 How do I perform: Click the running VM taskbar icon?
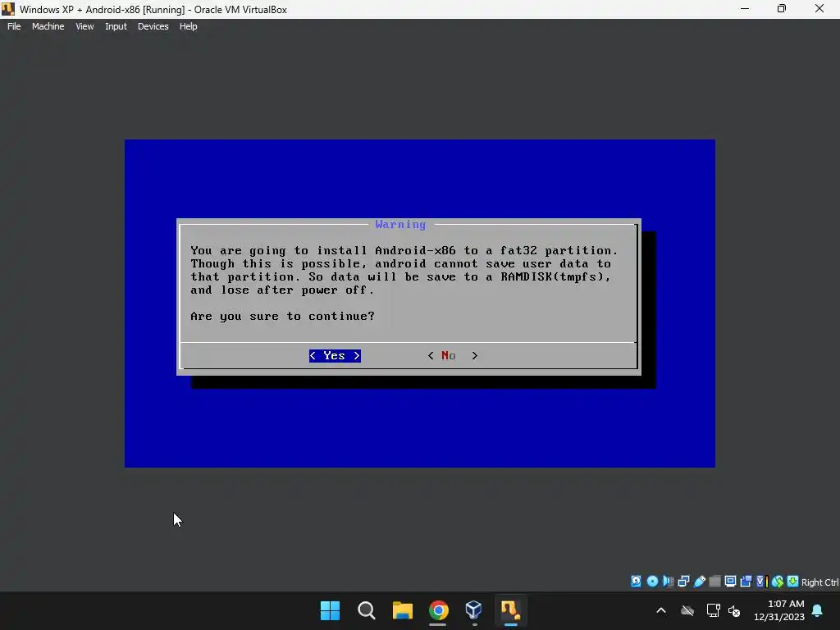point(510,610)
